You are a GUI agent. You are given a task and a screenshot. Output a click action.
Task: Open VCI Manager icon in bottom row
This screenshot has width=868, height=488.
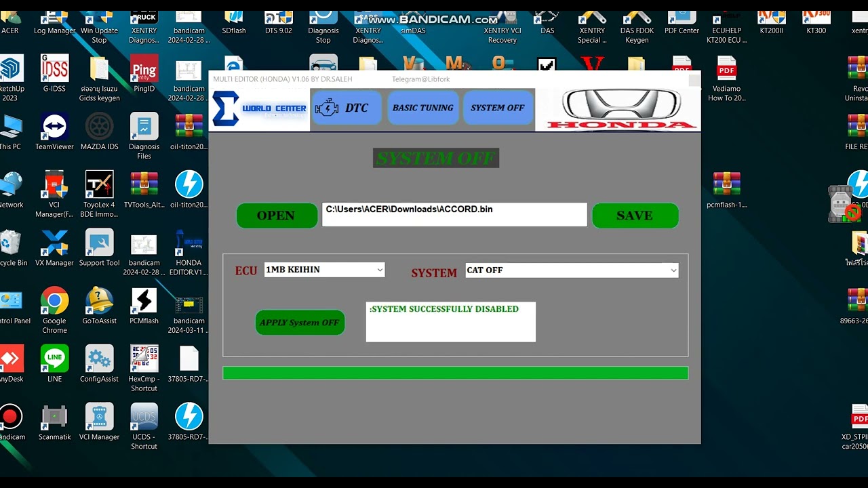pos(100,422)
